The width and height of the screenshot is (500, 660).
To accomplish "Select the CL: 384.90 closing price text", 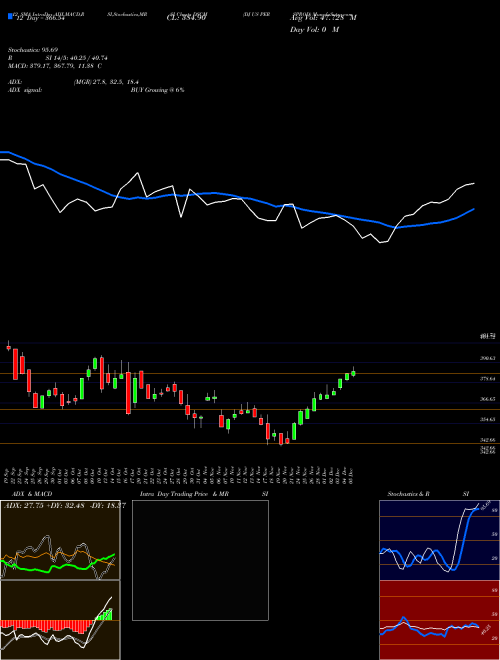I will pyautogui.click(x=186, y=18).
